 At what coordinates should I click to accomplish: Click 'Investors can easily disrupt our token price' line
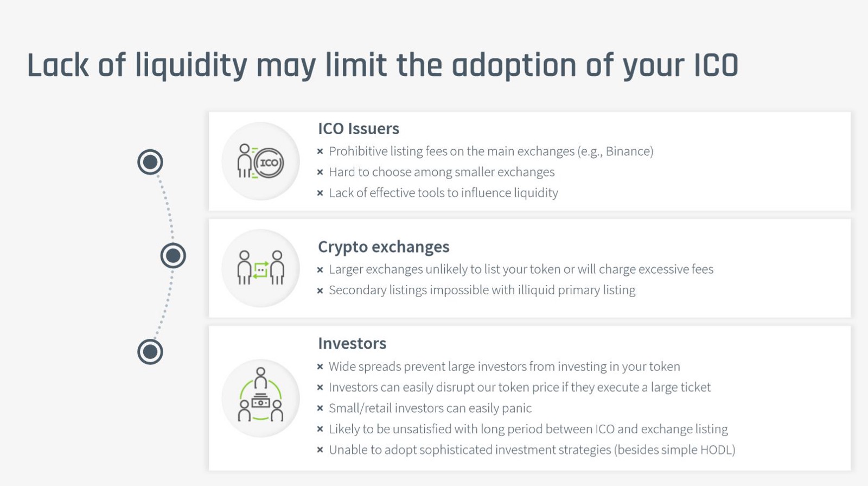519,387
